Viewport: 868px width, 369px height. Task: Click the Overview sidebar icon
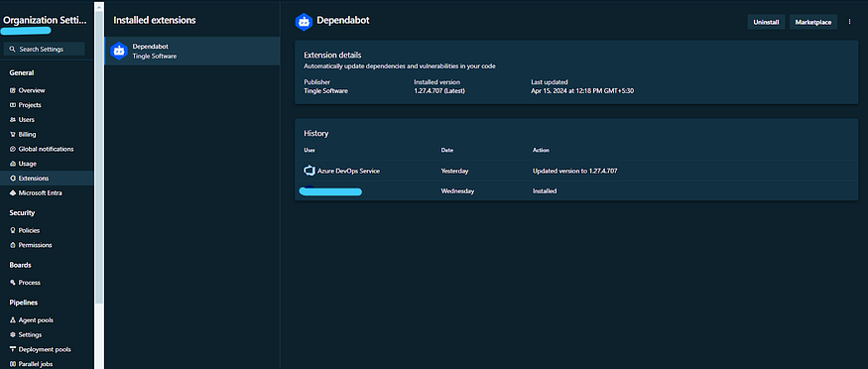13,90
